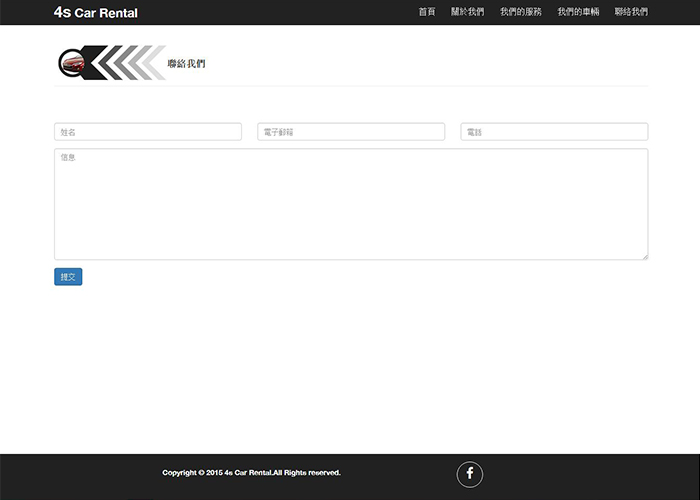Go to the 關於我們 page
This screenshot has width=700, height=500.
pyautogui.click(x=467, y=12)
